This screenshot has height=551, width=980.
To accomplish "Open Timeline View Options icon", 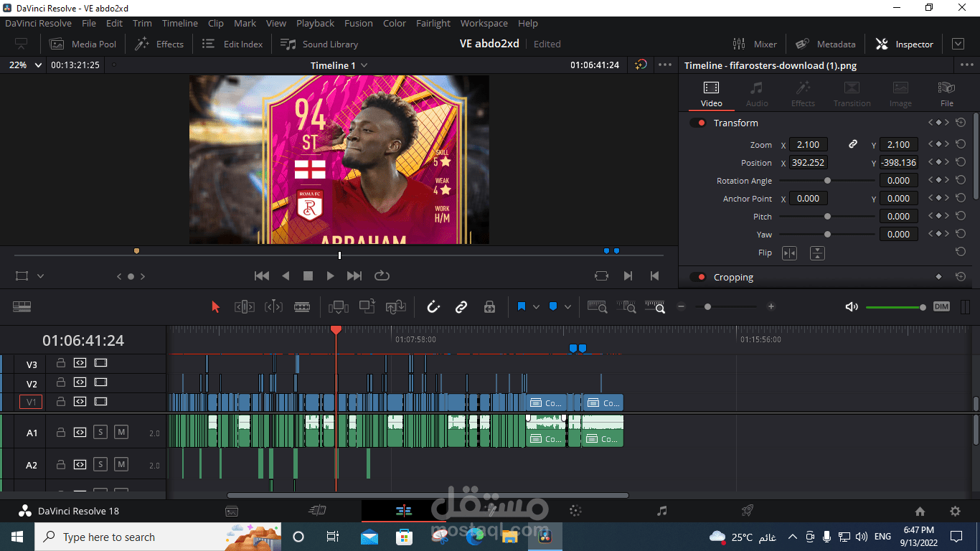I will (22, 306).
